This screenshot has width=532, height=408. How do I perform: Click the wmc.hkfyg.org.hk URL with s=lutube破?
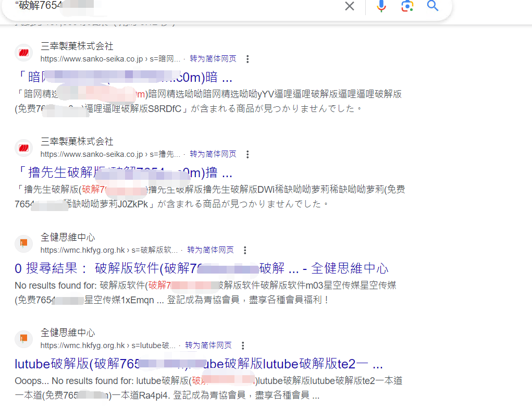pyautogui.click(x=108, y=345)
